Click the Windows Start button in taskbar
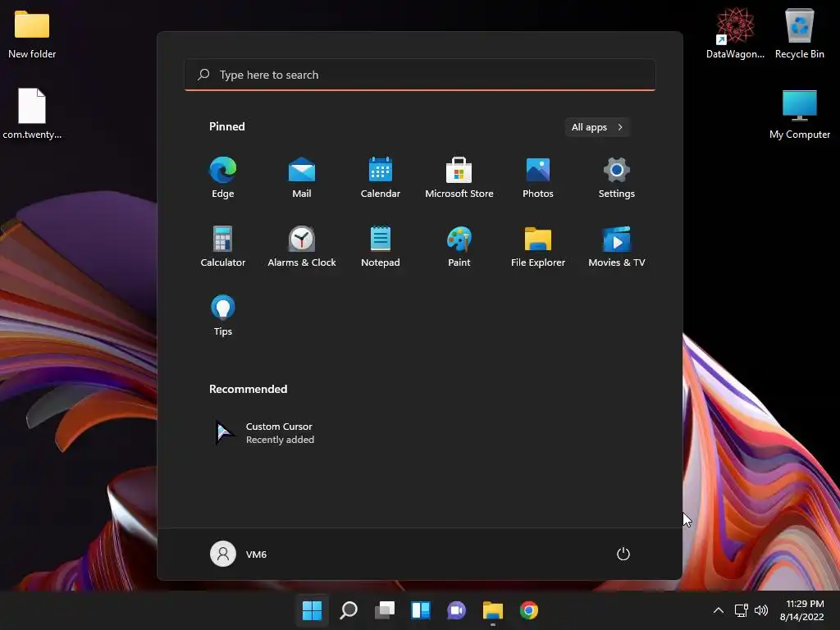The width and height of the screenshot is (840, 630). 312,610
